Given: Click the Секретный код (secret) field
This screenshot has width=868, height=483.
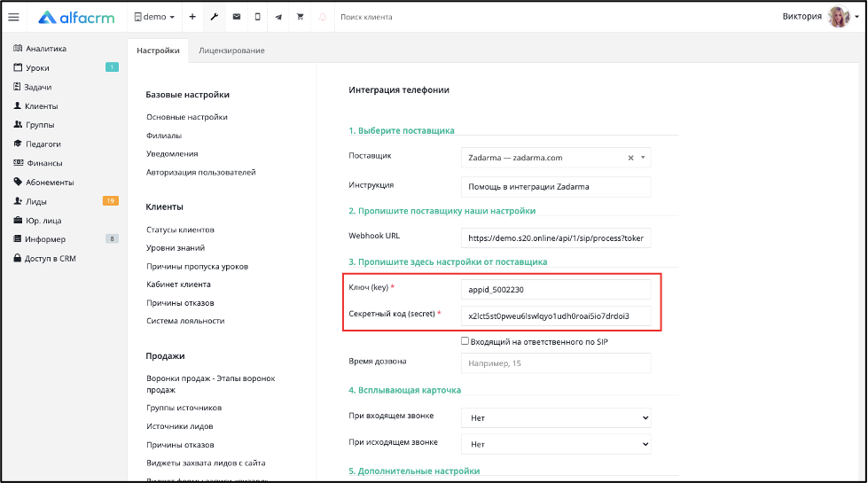Looking at the screenshot, I should pos(556,316).
